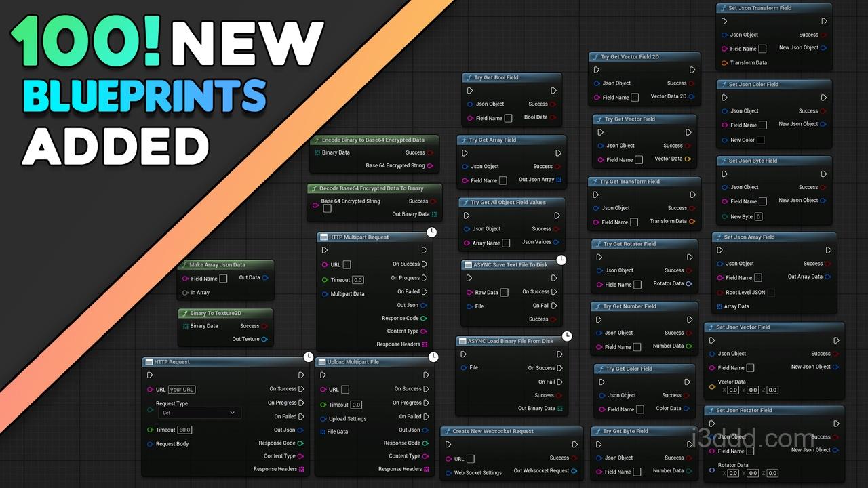Click Vector Data X field on Set Json Vector Field
The image size is (868, 488).
tap(733, 390)
